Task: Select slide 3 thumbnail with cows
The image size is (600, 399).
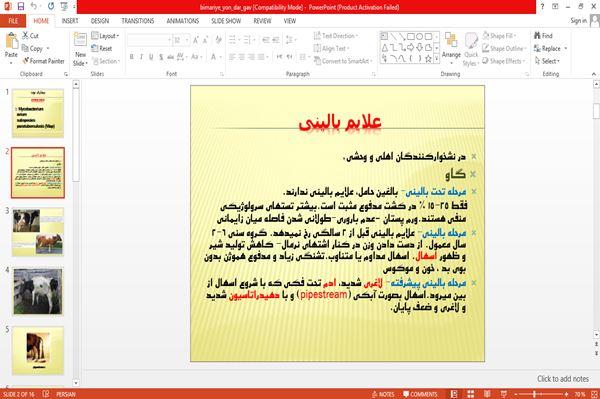Action: pos(38,231)
